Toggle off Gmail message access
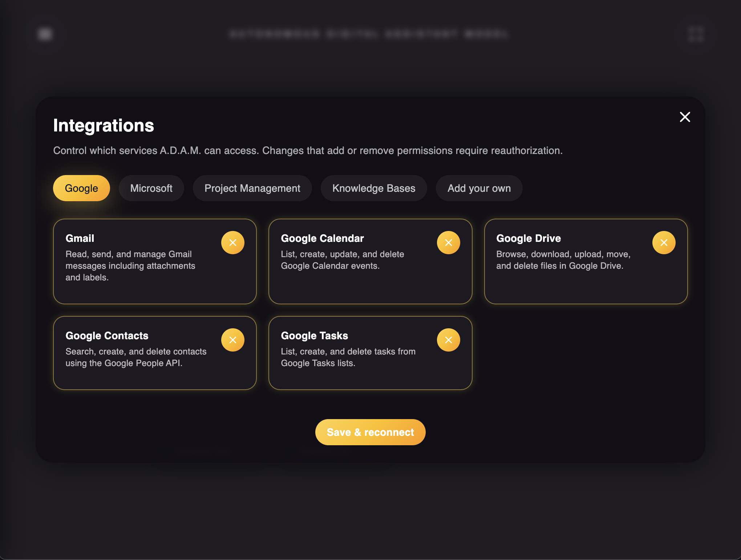Viewport: 741px width, 560px height. tap(233, 242)
